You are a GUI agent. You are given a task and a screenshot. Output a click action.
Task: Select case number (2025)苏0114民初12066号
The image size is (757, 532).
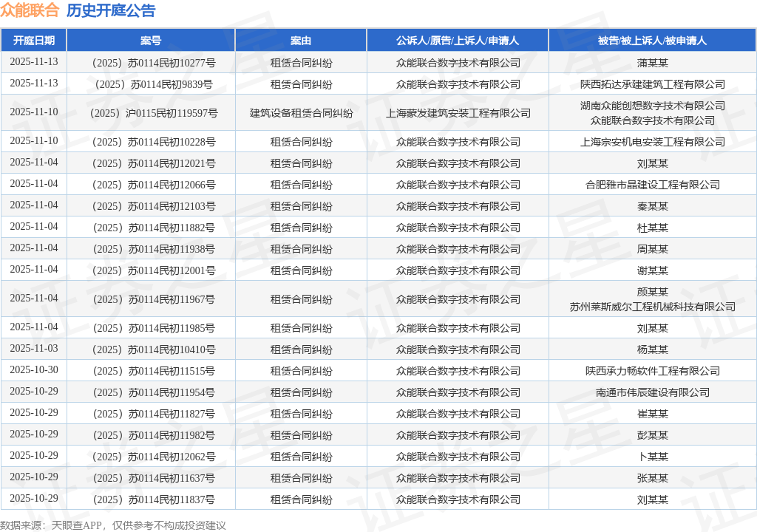tap(154, 185)
